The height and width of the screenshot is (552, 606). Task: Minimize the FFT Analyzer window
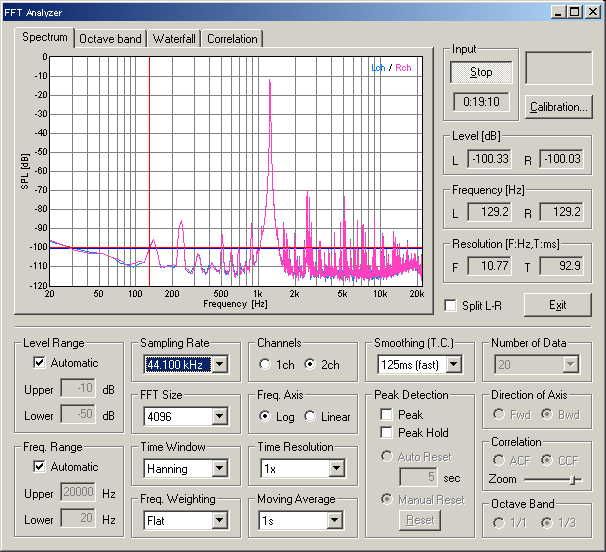pos(555,10)
